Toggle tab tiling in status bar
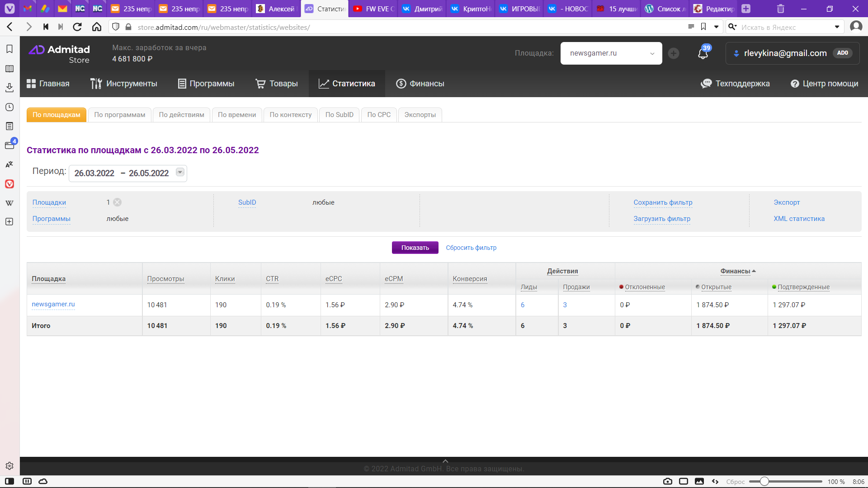 [684, 481]
